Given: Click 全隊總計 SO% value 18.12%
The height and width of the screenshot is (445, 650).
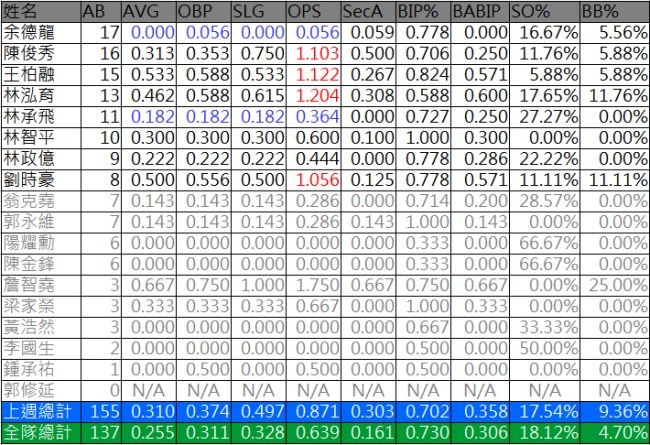Looking at the screenshot, I should point(549,433).
